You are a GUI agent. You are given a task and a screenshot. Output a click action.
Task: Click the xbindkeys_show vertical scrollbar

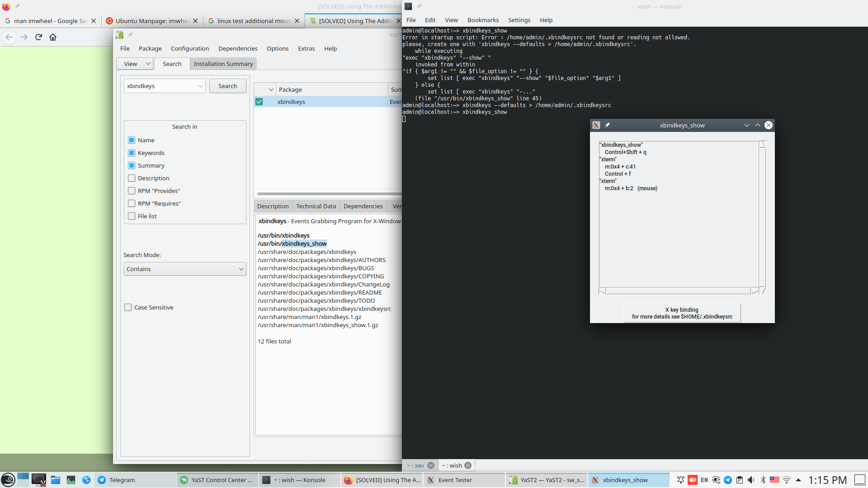point(762,217)
